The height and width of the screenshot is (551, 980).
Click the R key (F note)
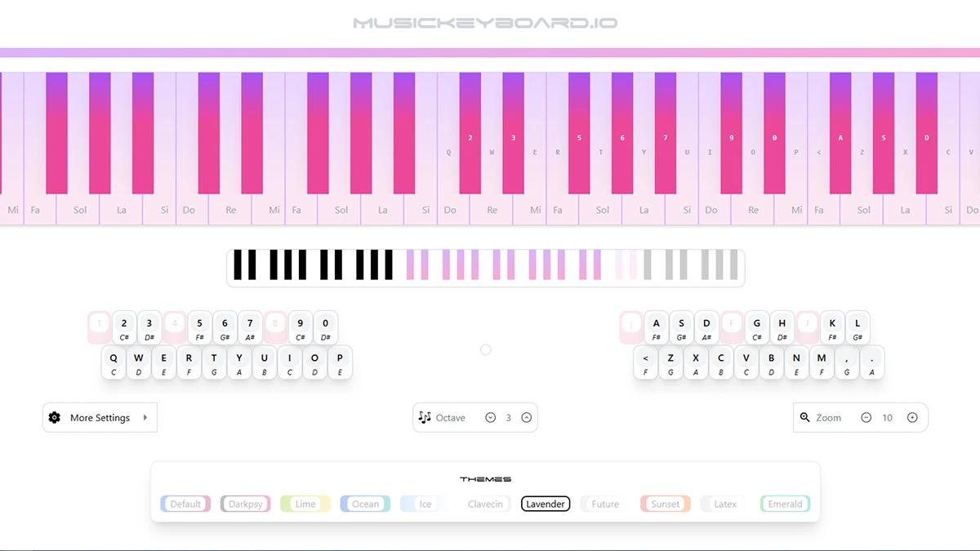pyautogui.click(x=189, y=362)
